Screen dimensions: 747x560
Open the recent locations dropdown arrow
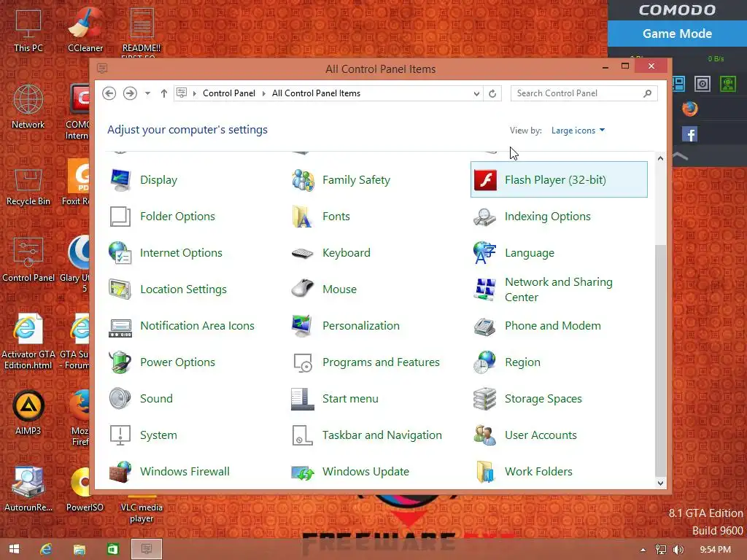pos(147,93)
